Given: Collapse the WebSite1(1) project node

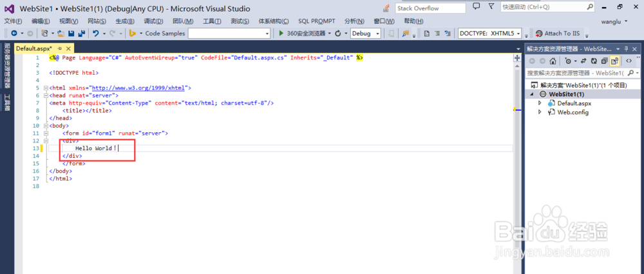Looking at the screenshot, I should tap(533, 95).
